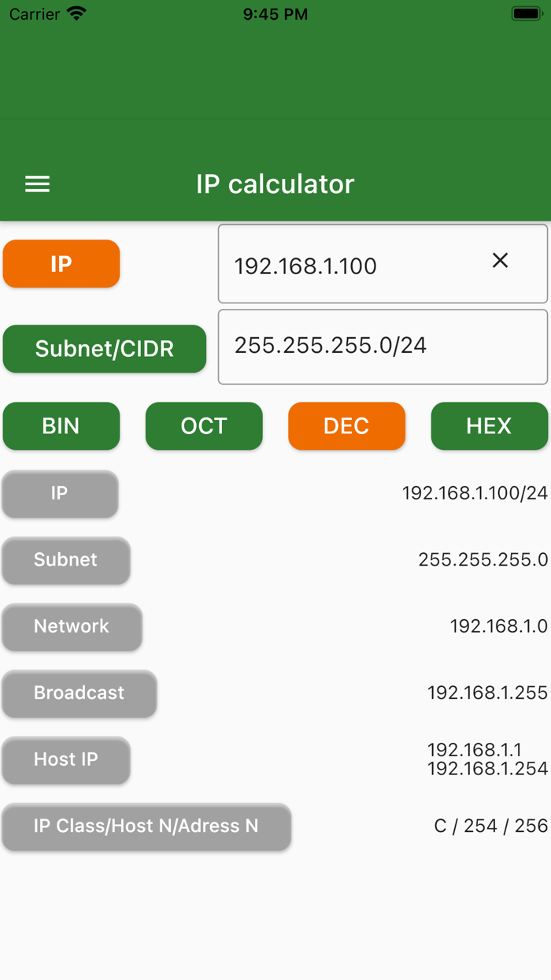The width and height of the screenshot is (551, 980).
Task: Click inside the 255.255.255.0/24 input field
Action: [382, 347]
